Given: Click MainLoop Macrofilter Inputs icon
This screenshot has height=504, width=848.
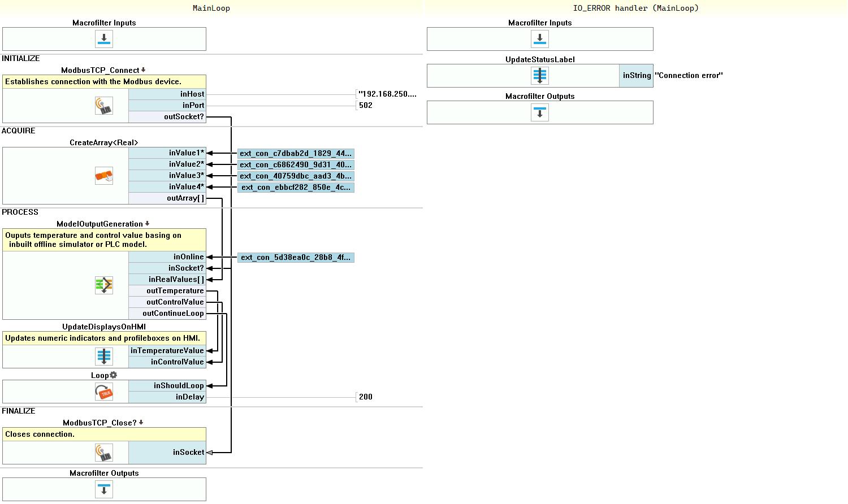Looking at the screenshot, I should point(103,39).
